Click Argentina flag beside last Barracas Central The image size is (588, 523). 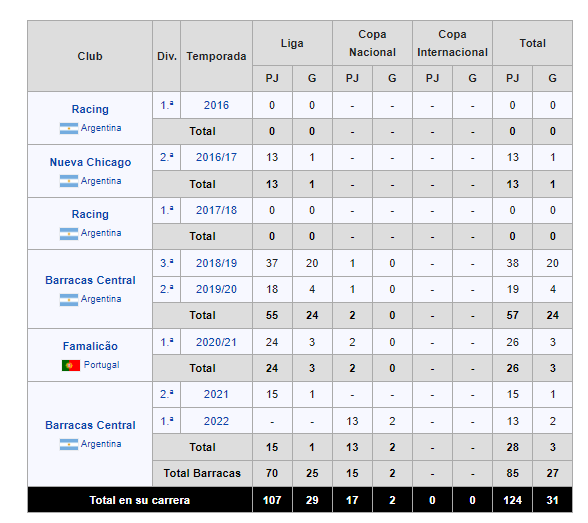click(x=69, y=444)
